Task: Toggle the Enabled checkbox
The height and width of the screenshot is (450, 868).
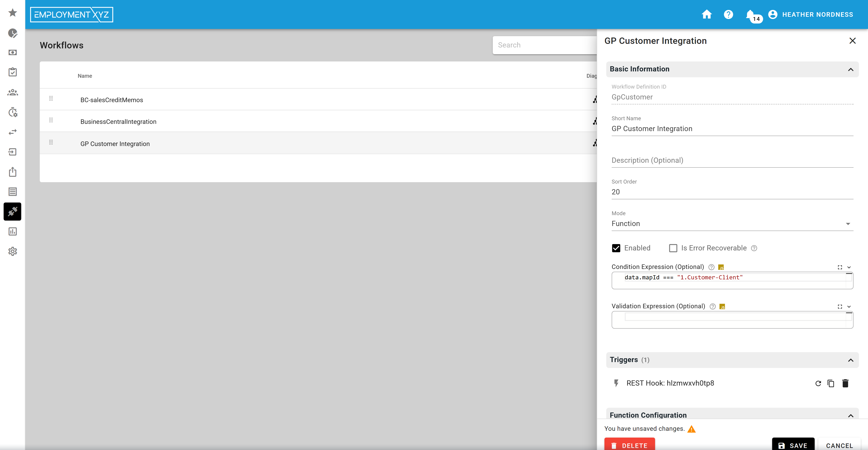Action: pyautogui.click(x=616, y=248)
